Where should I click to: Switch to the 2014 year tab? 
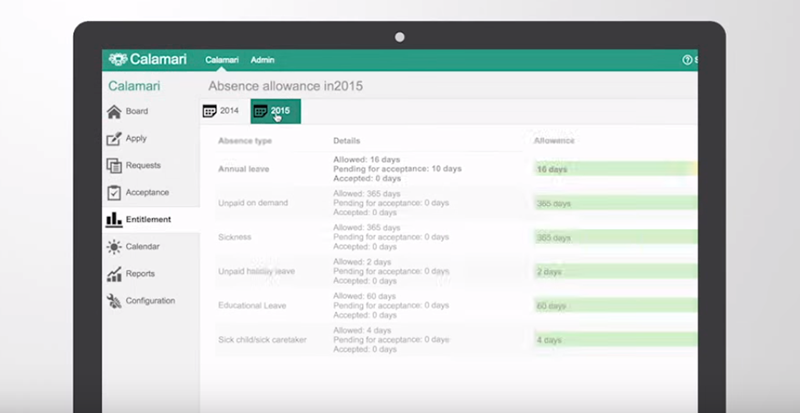pyautogui.click(x=221, y=111)
